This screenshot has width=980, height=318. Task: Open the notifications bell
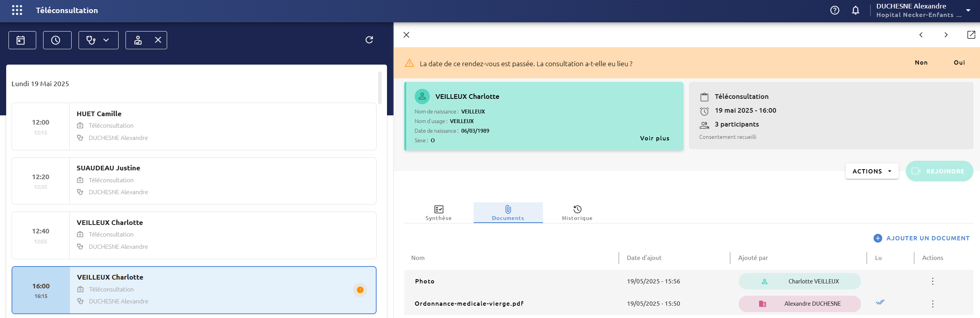pos(855,10)
